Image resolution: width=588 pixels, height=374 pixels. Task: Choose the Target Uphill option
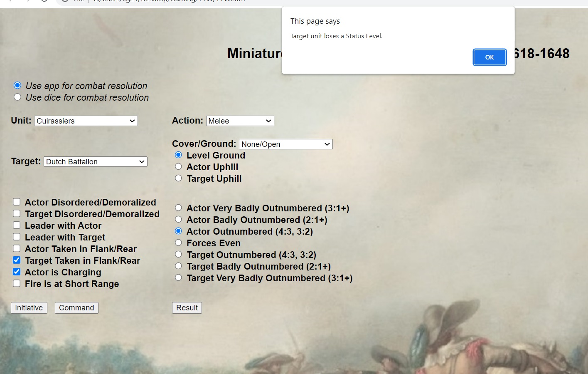coord(178,178)
